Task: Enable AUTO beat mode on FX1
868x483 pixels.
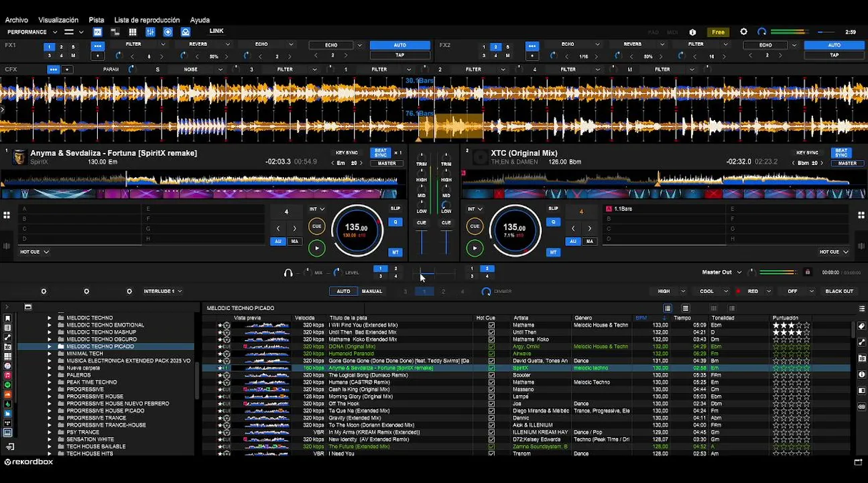Action: click(400, 45)
